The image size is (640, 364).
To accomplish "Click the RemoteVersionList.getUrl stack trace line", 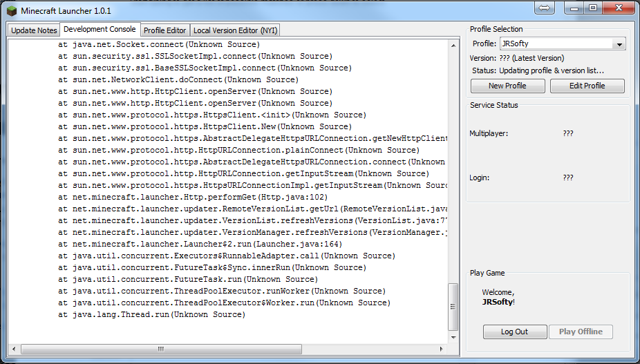I will click(253, 209).
